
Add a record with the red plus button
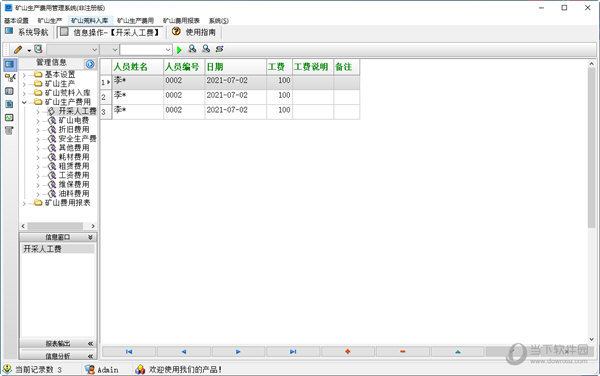pyautogui.click(x=348, y=352)
